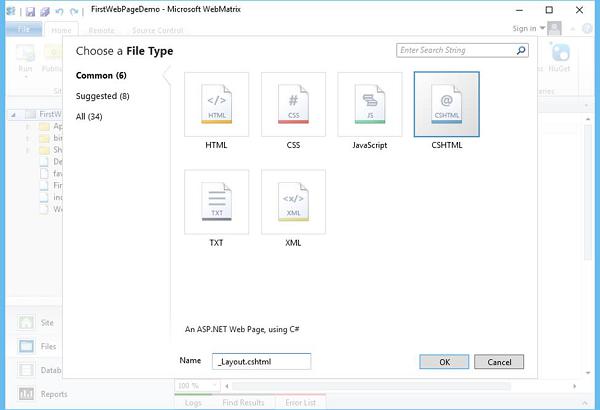Click the Undo arrow in title bar

tap(59, 11)
